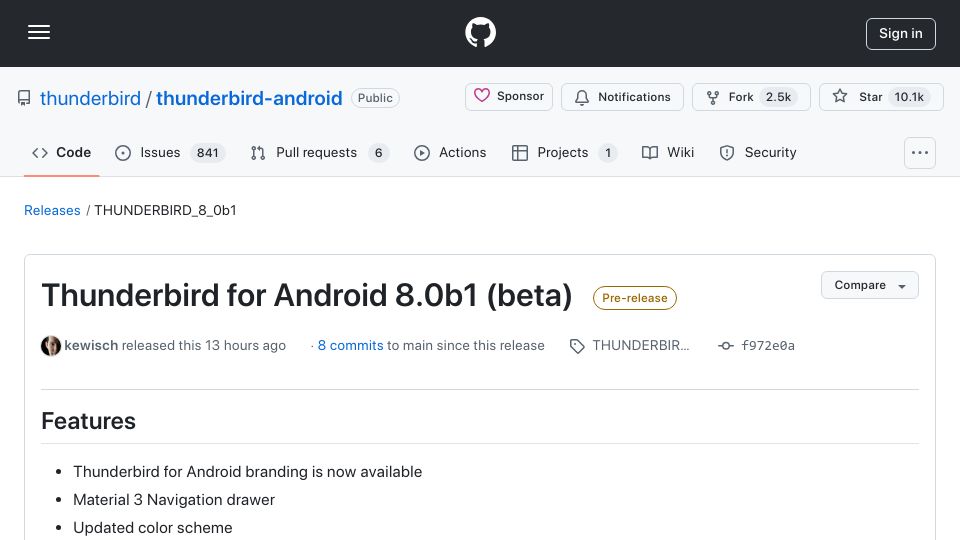Open the Projects tab
Viewport: 960px width, 540px height.
click(x=564, y=152)
